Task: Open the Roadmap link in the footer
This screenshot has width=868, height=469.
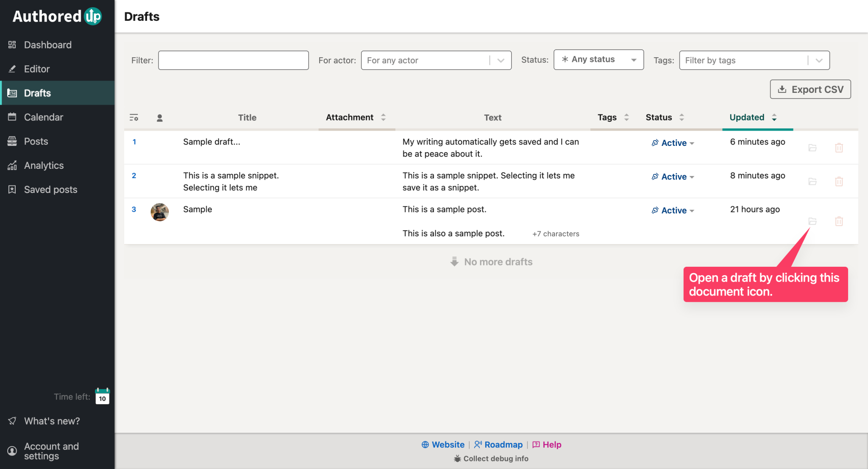Action: [503, 444]
